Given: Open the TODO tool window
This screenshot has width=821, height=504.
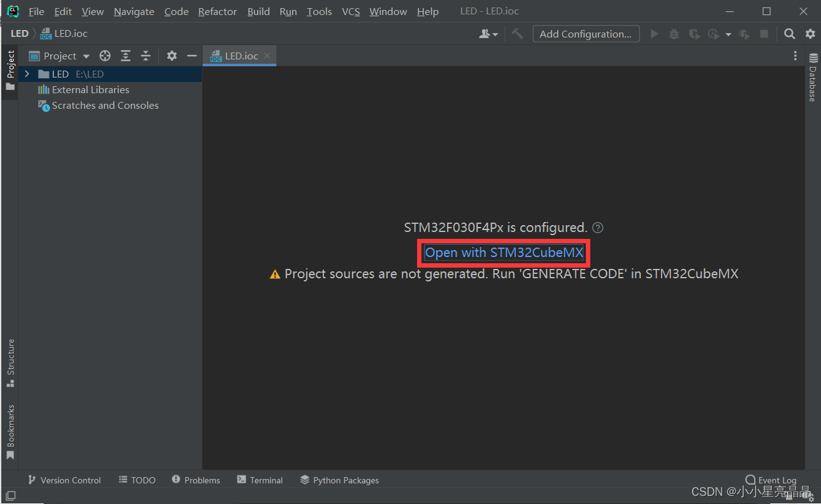Looking at the screenshot, I should coord(137,480).
